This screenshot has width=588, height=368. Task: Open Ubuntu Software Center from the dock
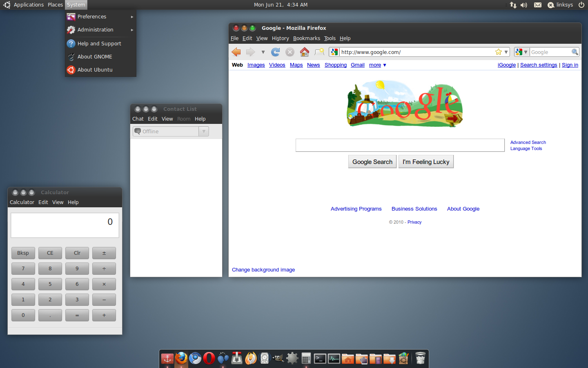coord(403,359)
